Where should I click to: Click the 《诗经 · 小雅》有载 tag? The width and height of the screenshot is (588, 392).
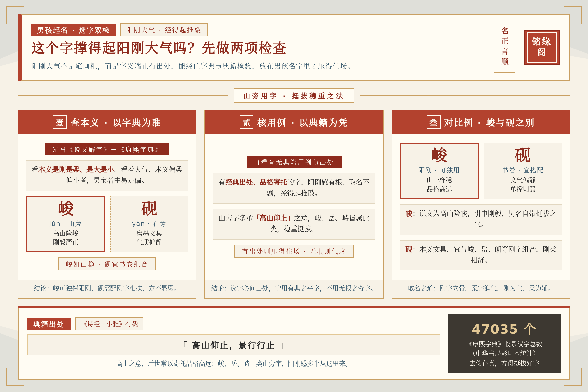pyautogui.click(x=109, y=324)
